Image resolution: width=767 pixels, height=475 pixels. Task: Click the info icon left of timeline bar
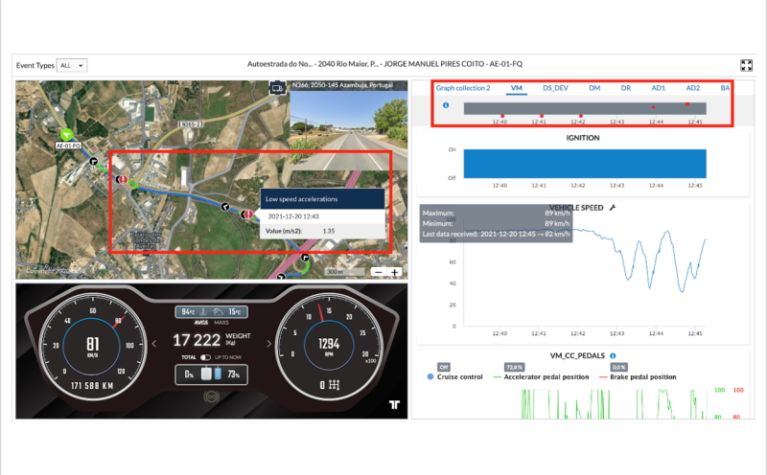445,106
